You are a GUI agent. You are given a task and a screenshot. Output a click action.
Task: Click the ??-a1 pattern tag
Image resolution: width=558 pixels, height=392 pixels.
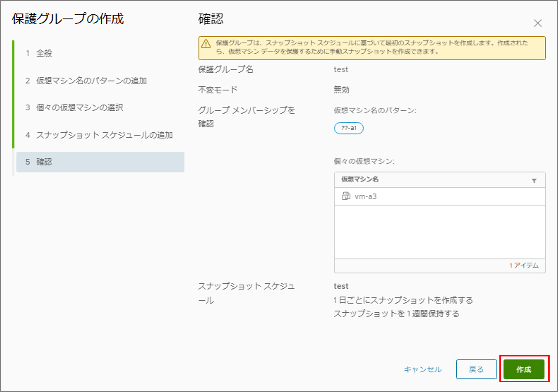[349, 128]
